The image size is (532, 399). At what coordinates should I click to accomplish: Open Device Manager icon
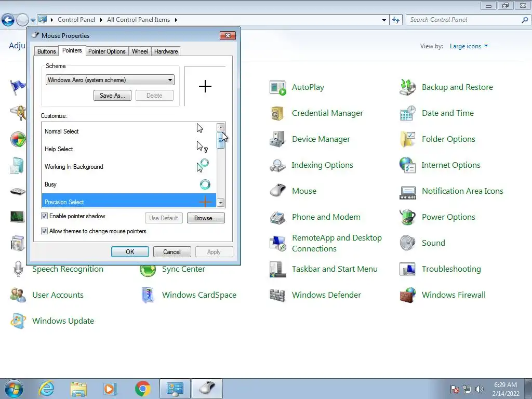(x=277, y=139)
